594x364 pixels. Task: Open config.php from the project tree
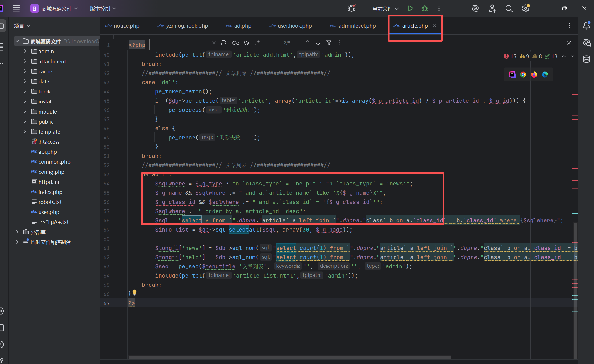pos(51,172)
